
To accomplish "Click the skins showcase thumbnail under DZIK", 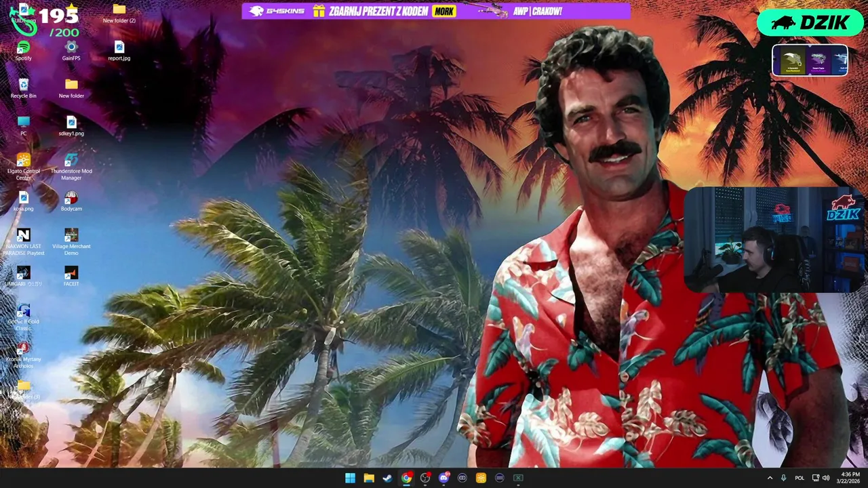I will coord(810,60).
